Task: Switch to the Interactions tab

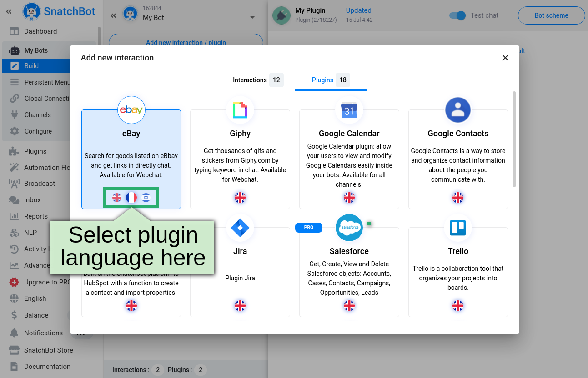Action: pos(258,80)
